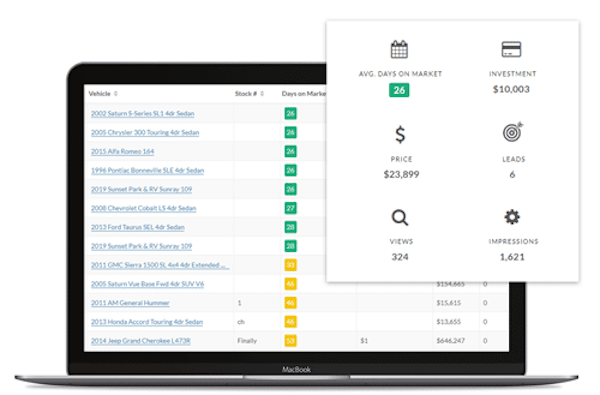Click the LEADS label in the card
This screenshot has width=600, height=395.
point(514,159)
